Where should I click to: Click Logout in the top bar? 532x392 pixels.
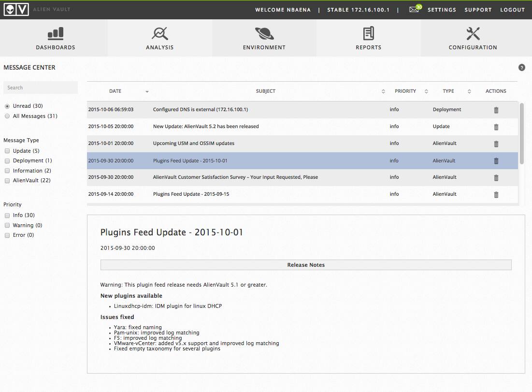(512, 10)
